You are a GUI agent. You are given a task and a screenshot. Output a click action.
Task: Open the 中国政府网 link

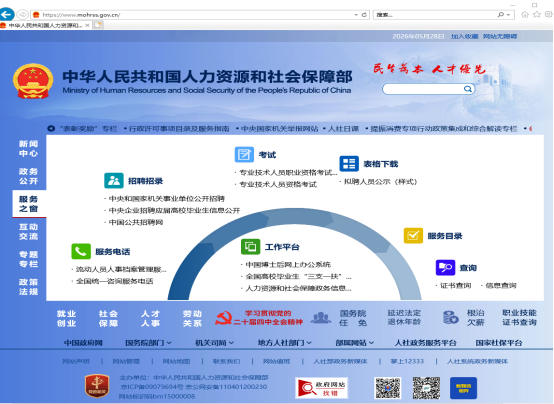pos(83,342)
